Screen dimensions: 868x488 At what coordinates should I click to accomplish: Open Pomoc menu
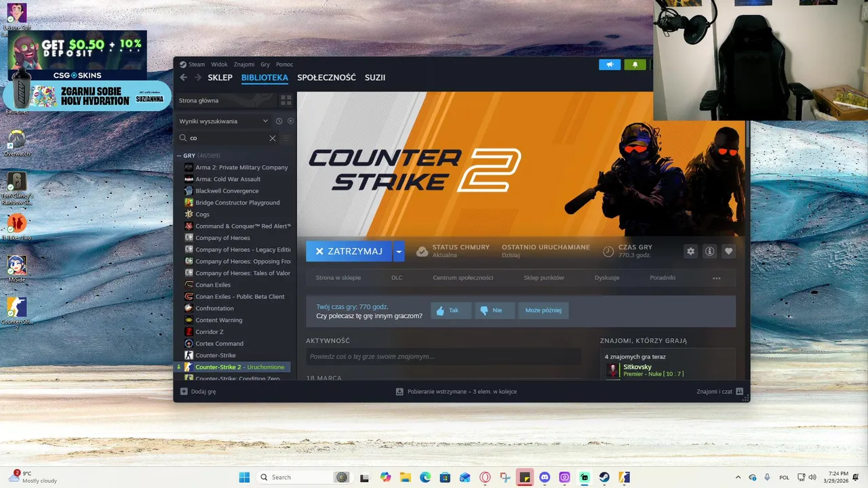pos(285,64)
